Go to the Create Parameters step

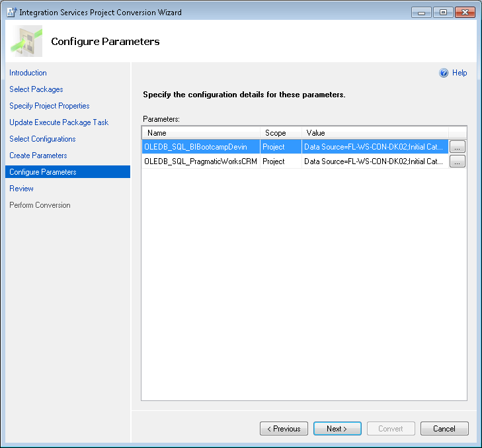[x=38, y=156]
